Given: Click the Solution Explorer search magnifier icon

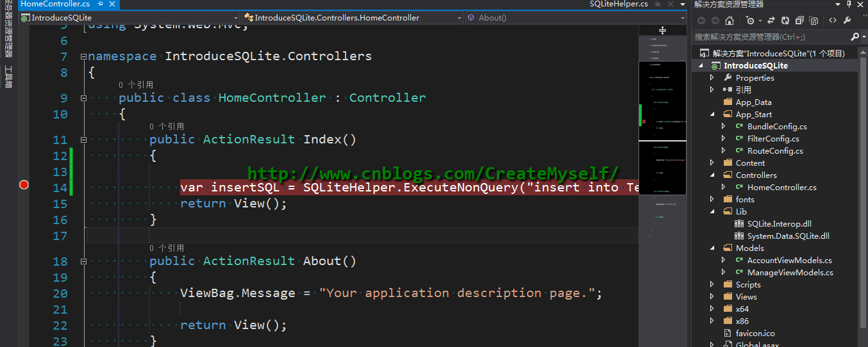Looking at the screenshot, I should pyautogui.click(x=855, y=36).
